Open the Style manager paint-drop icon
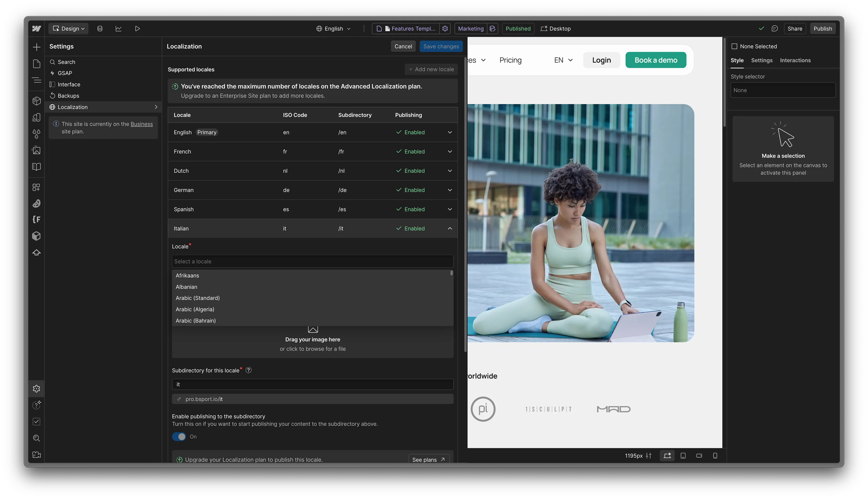Viewport: 868px width, 499px height. point(36,134)
